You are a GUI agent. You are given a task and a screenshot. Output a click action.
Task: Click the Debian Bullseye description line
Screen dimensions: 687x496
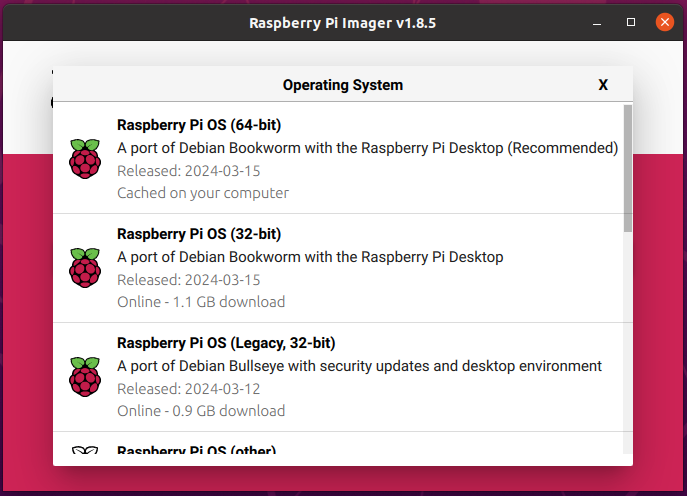pos(359,366)
